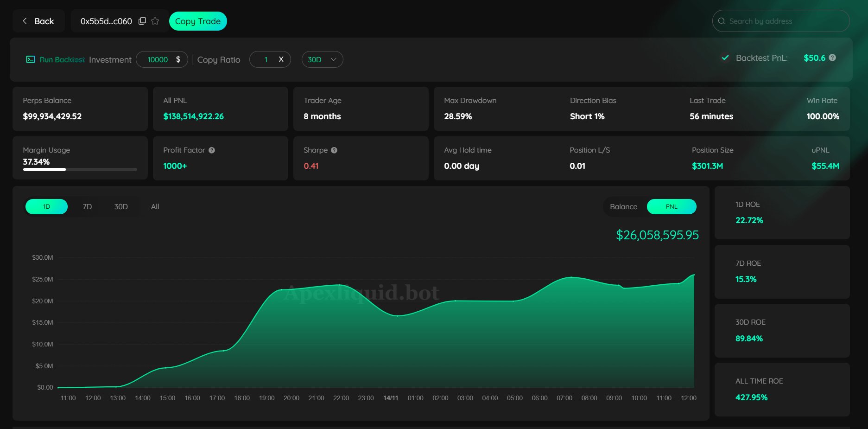Click the Margin Usage progress bar
This screenshot has height=429, width=868.
coord(80,170)
